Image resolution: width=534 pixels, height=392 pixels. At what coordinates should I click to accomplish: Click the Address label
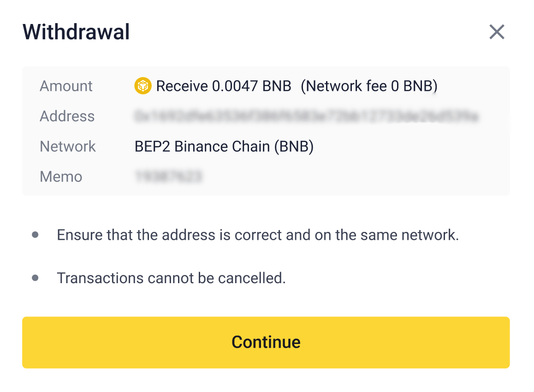tap(67, 116)
